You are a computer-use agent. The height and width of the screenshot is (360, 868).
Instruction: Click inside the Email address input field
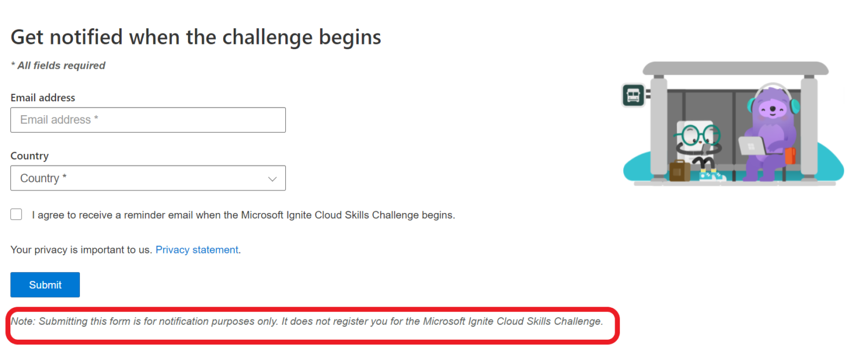148,120
